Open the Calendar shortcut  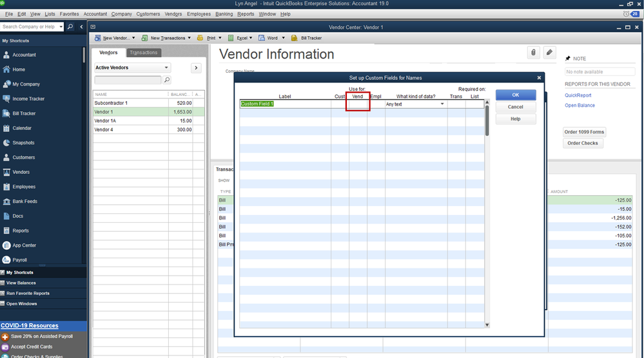coord(22,128)
